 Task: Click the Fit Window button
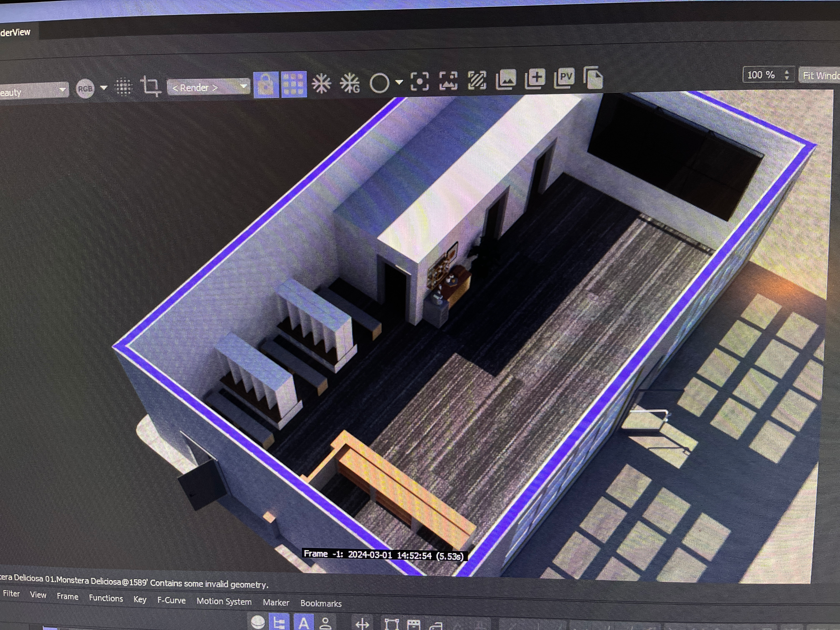820,75
